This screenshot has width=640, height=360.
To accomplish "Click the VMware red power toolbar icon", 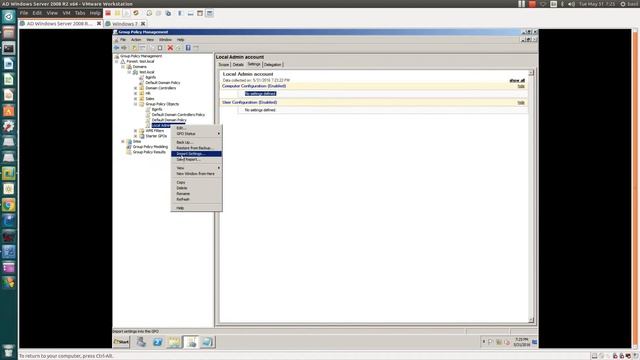I will click(x=108, y=13).
